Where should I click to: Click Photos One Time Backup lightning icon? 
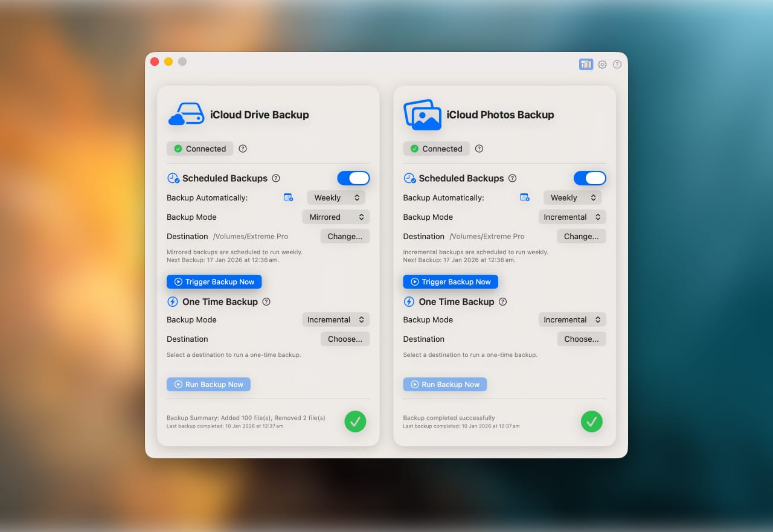[x=409, y=301]
